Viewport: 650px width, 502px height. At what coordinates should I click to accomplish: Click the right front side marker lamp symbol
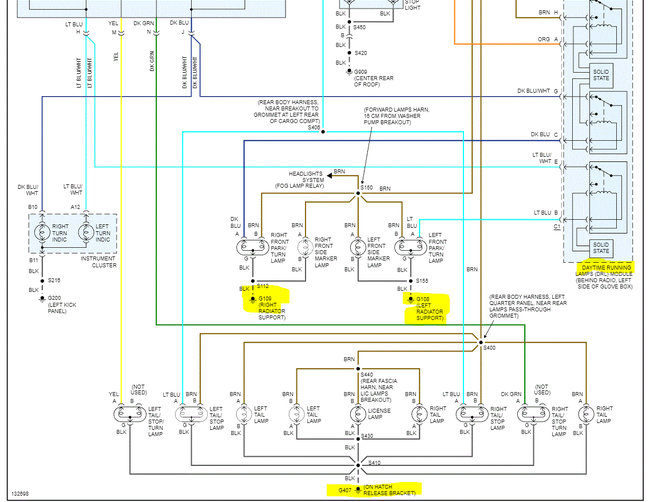click(x=306, y=247)
